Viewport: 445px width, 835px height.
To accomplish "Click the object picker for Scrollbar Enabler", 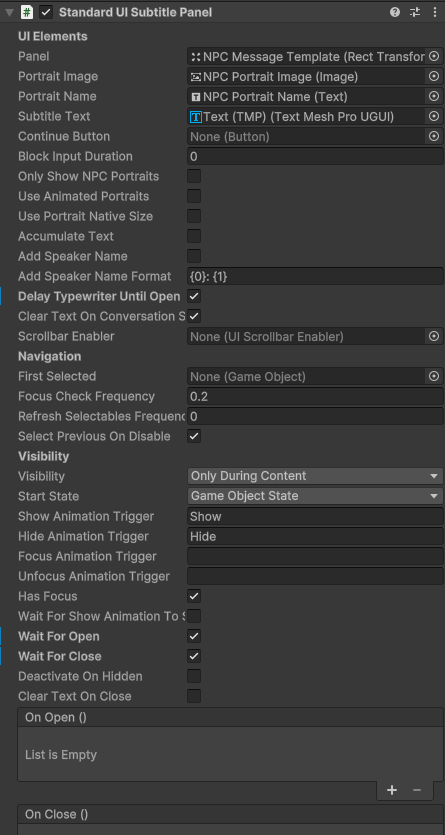I will click(434, 337).
